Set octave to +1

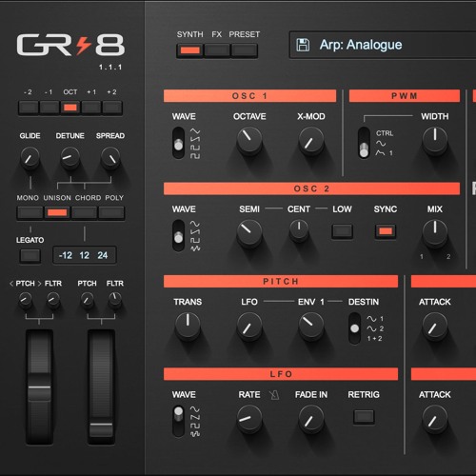pyautogui.click(x=91, y=108)
